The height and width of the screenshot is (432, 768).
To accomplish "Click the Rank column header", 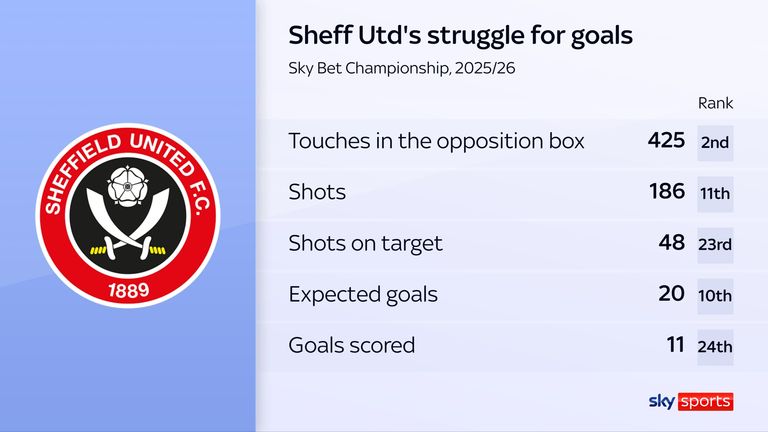I will [x=715, y=103].
